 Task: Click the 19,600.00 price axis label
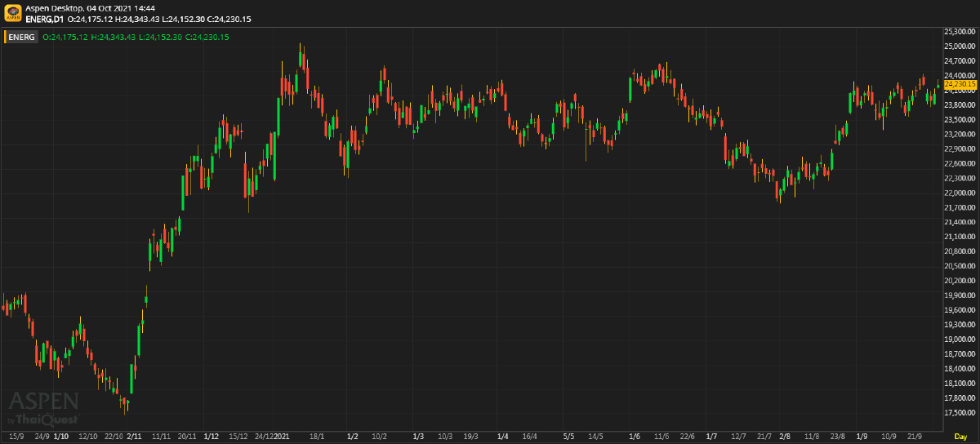tap(960, 310)
